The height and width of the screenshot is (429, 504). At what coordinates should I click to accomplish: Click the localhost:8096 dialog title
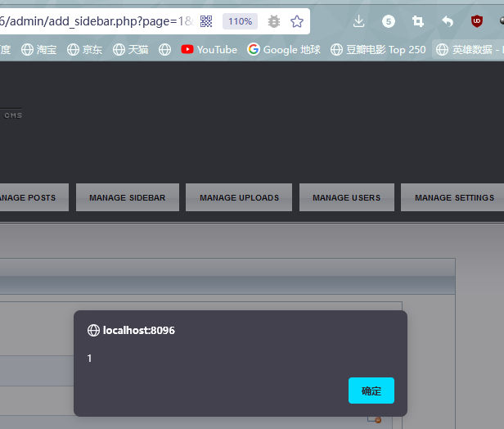coord(139,330)
